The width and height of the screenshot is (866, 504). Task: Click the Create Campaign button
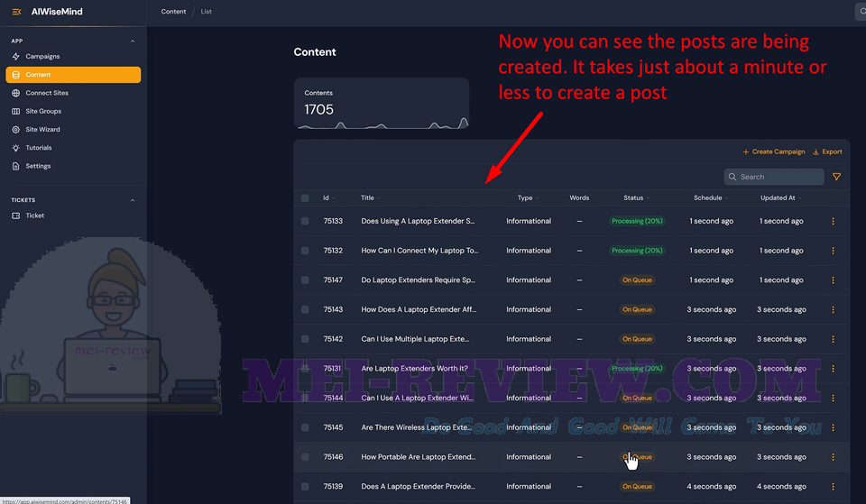click(773, 151)
